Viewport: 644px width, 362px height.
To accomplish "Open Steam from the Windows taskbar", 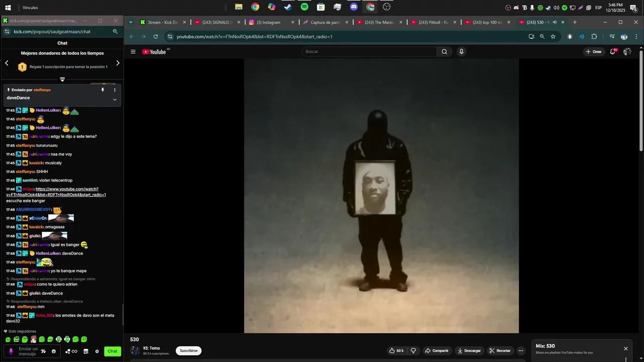I will [288, 7].
